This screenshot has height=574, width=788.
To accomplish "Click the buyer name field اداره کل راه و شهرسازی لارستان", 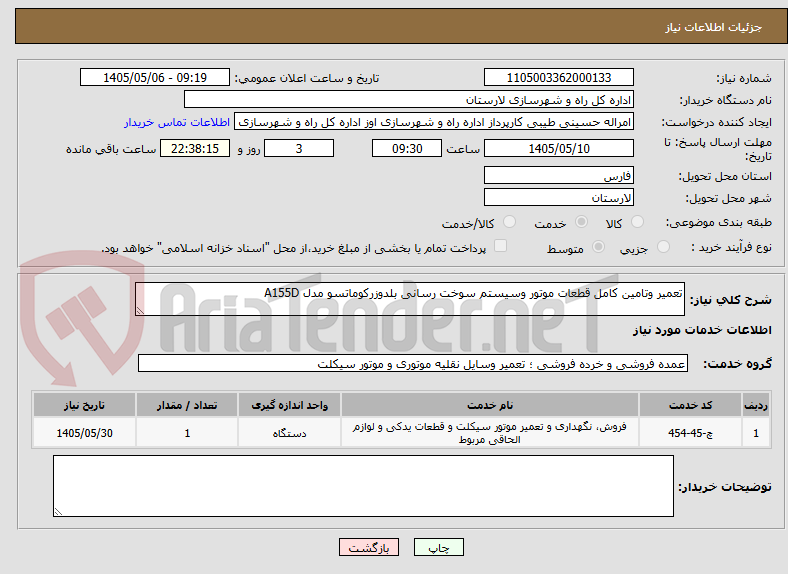I will point(409,100).
